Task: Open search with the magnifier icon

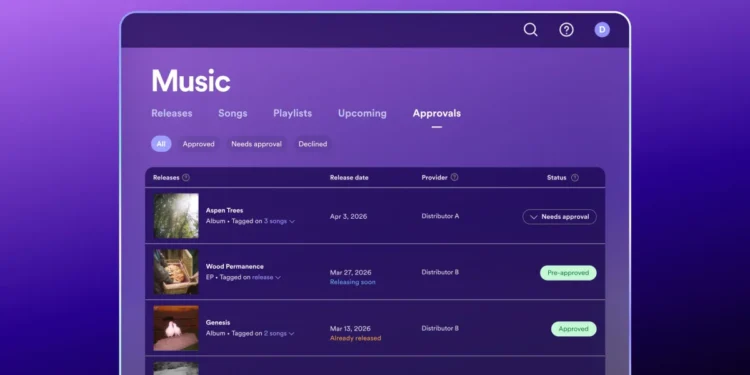Action: [530, 30]
